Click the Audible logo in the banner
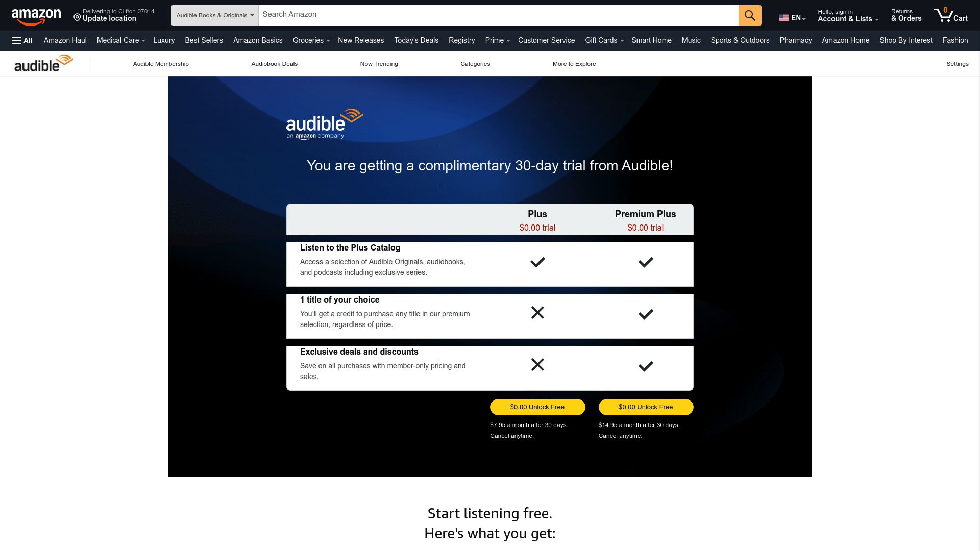This screenshot has width=980, height=551. click(325, 124)
